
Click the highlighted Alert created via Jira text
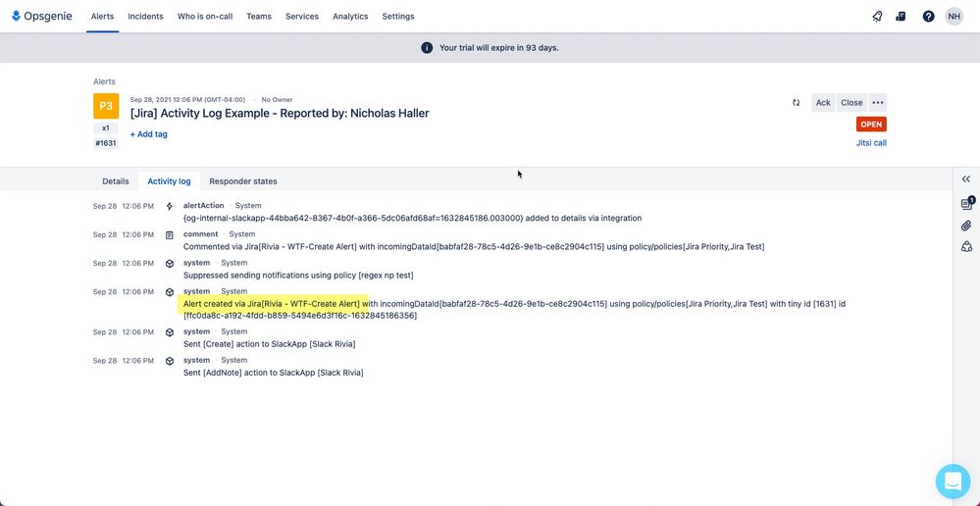click(272, 304)
